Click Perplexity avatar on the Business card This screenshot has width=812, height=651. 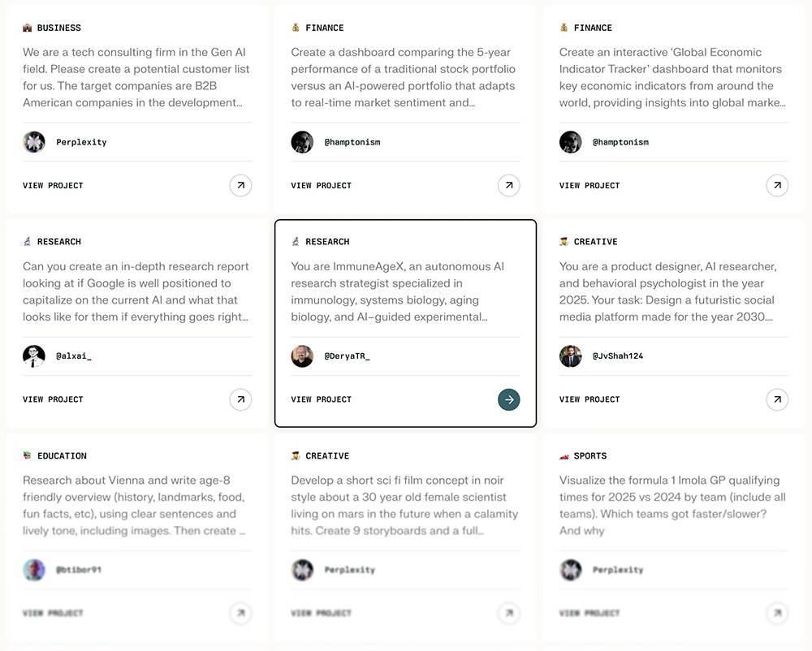pos(34,142)
